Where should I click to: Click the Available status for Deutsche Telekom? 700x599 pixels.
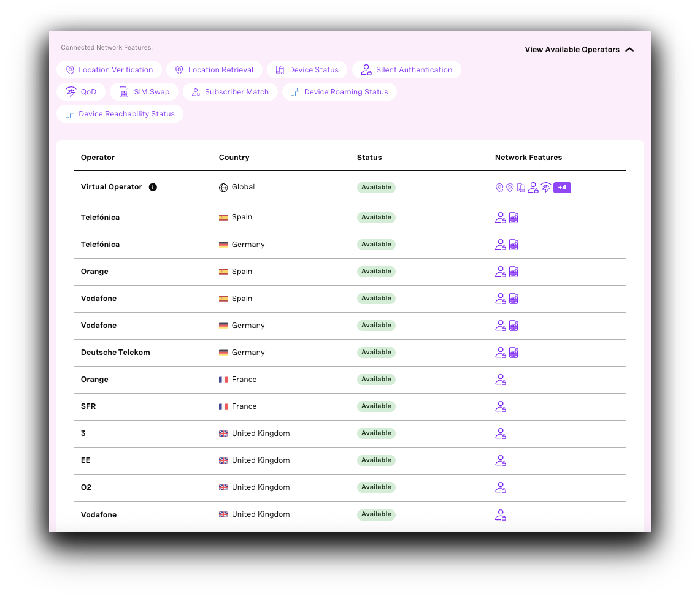click(x=376, y=352)
